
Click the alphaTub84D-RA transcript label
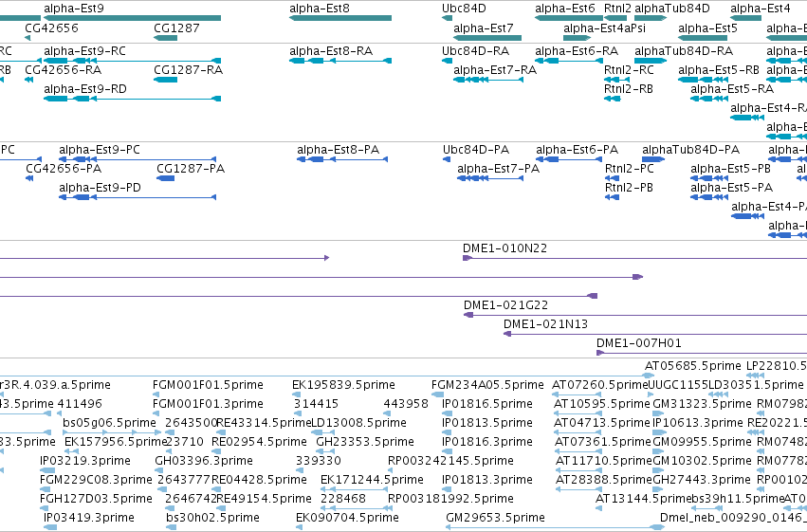click(x=684, y=51)
